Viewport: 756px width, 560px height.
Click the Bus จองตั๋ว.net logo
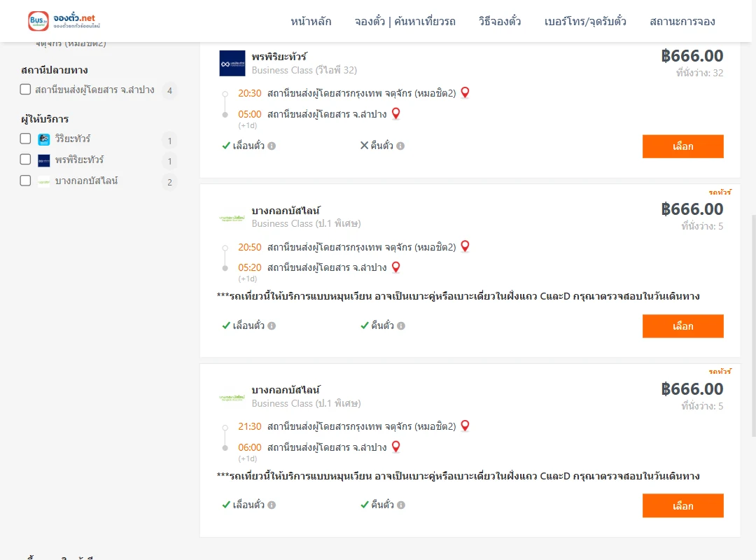point(64,21)
